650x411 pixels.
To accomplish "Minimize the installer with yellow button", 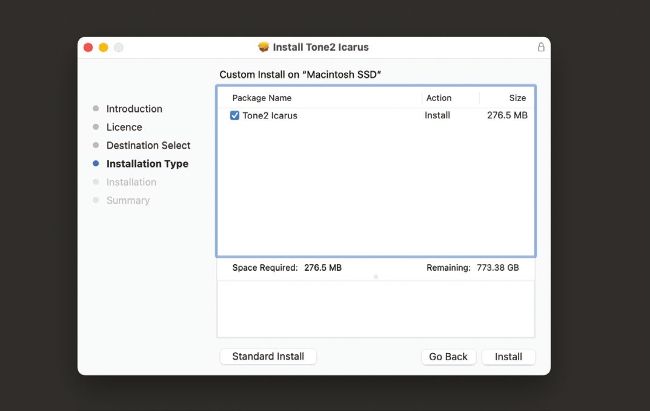I will [103, 47].
